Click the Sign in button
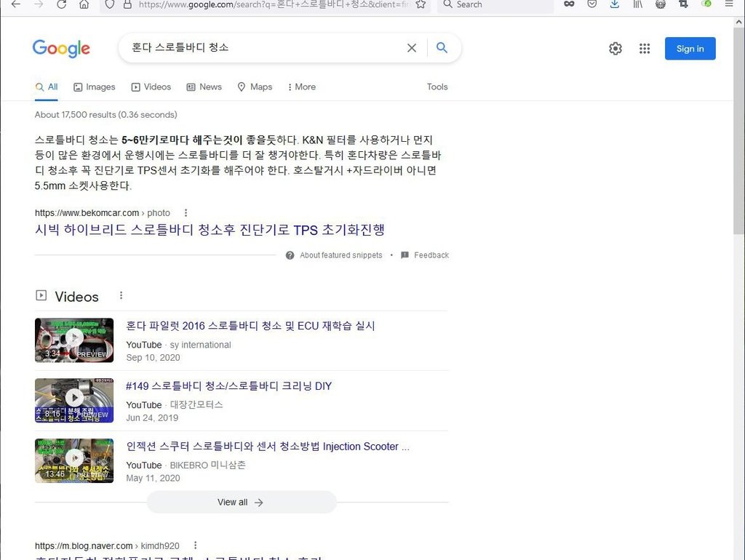The height and width of the screenshot is (560, 745). (690, 49)
